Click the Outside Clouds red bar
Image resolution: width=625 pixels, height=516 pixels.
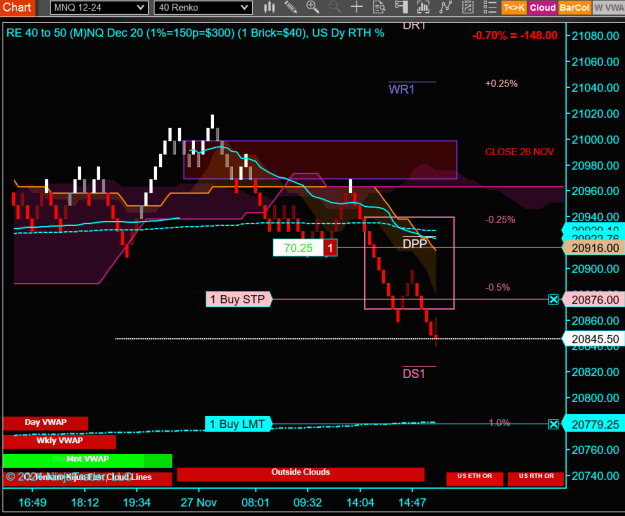coord(301,474)
